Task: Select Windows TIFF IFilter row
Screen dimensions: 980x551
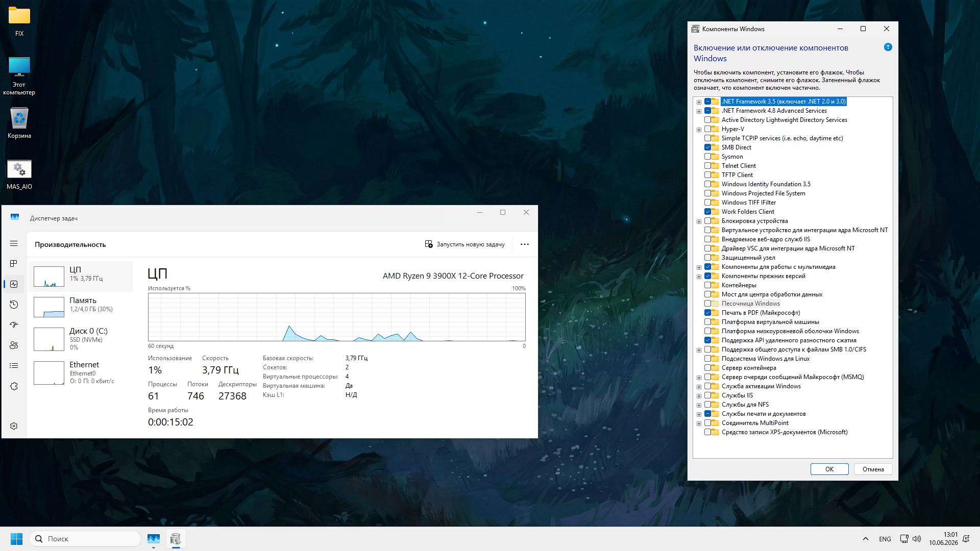Action: [x=748, y=203]
